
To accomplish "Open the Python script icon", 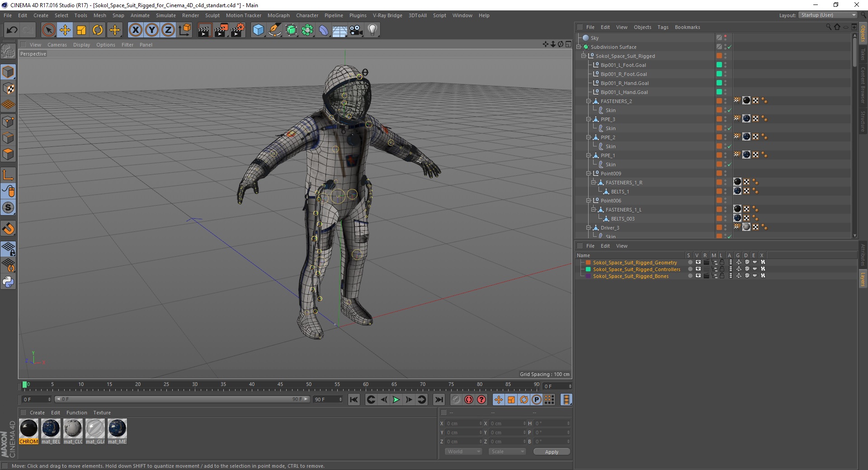I will tap(8, 282).
